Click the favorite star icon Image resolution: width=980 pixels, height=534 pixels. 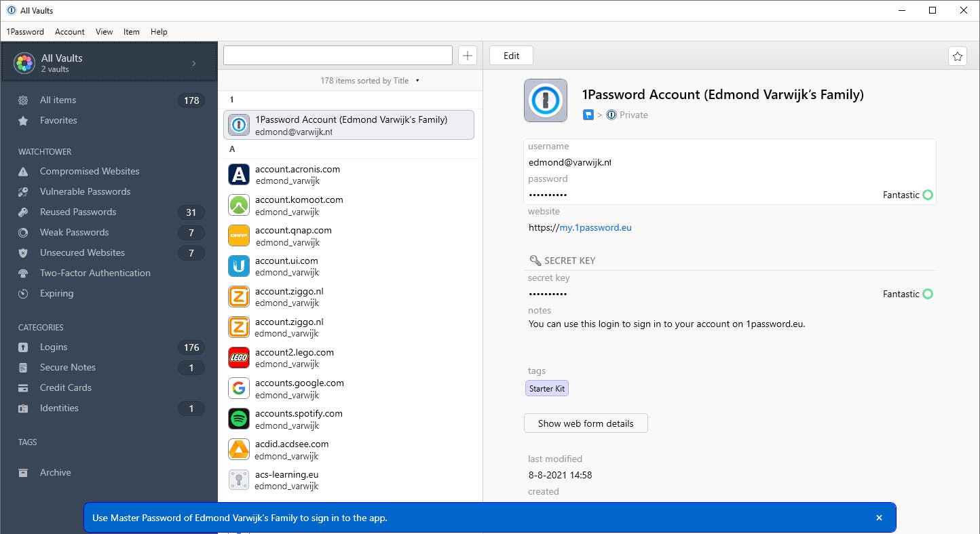(957, 56)
